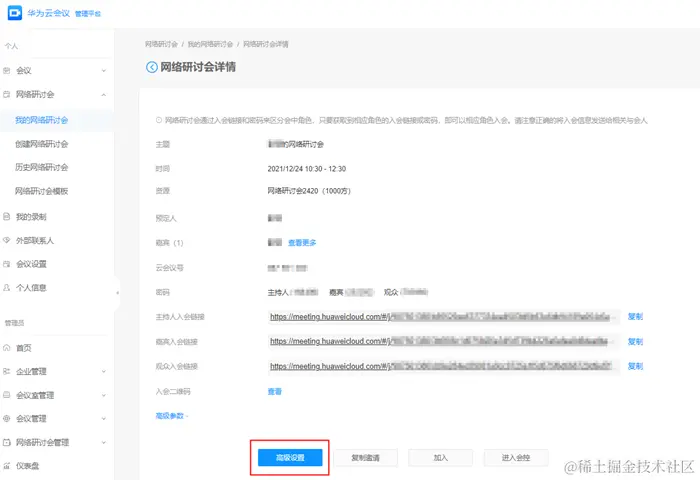Image resolution: width=700 pixels, height=480 pixels.
Task: Open 创建网络研讨会 in the sidebar
Action: point(42,144)
